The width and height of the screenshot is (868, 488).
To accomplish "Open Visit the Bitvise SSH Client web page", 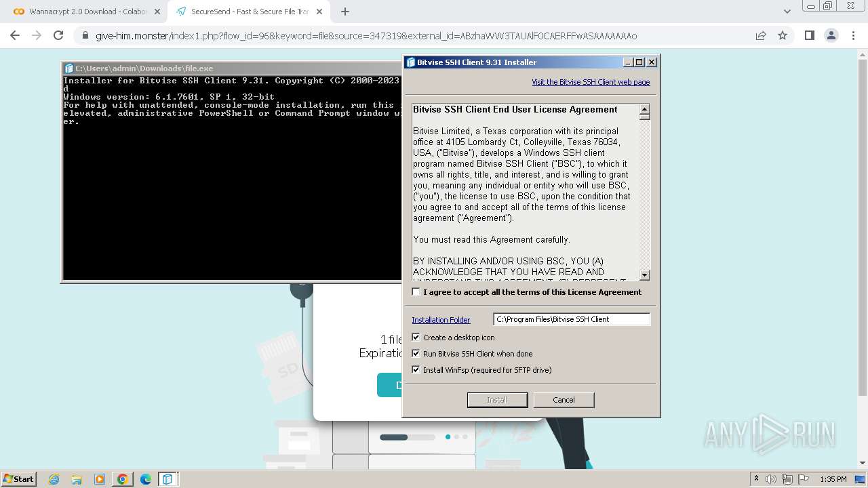I will [x=591, y=82].
